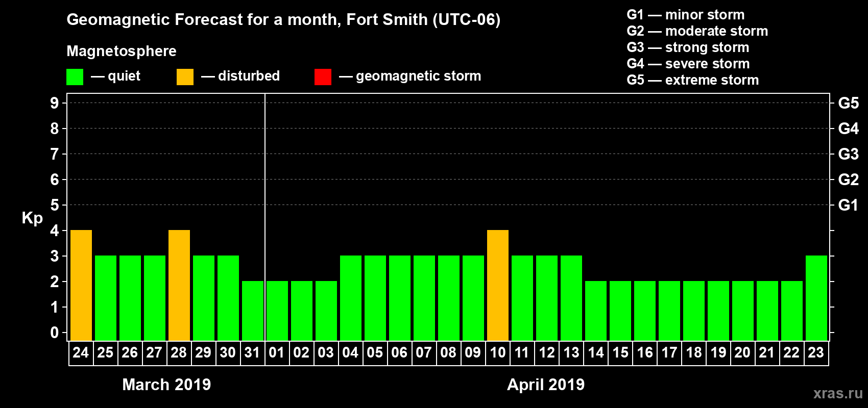Click the G5 extreme storm legend line
The width and height of the screenshot is (868, 408).
693,80
